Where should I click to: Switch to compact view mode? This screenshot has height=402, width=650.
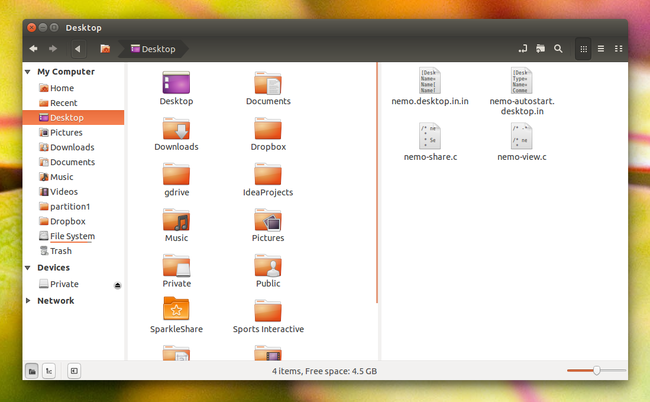(618, 49)
